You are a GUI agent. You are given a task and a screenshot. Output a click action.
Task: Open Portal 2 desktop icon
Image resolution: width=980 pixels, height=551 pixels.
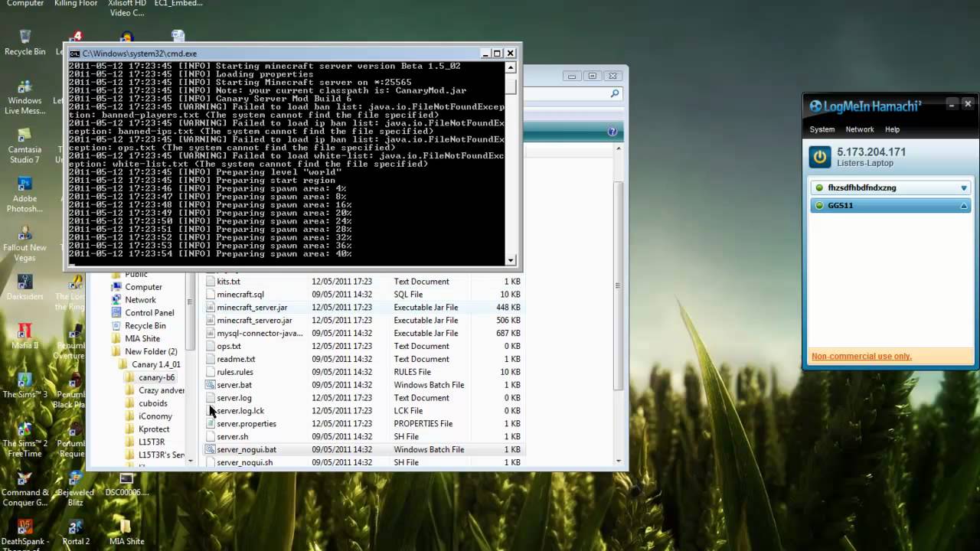pyautogui.click(x=76, y=533)
